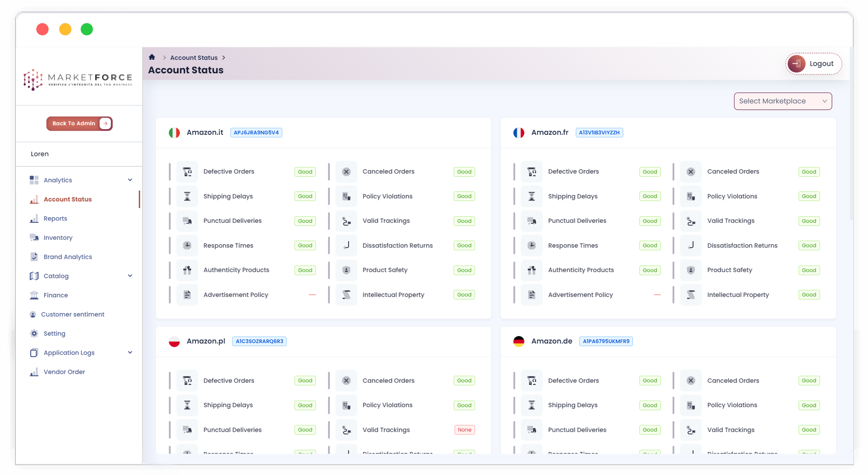868x475 pixels.
Task: Click the Logout button
Action: point(813,64)
